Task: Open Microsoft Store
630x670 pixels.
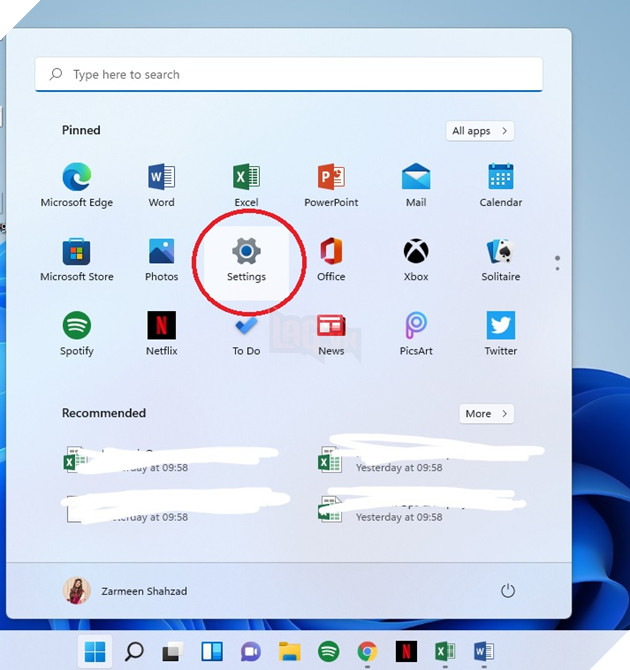Action: 77,259
